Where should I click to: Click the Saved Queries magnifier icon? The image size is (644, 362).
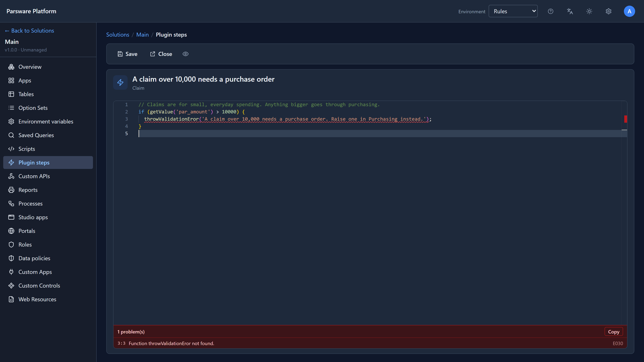point(11,135)
